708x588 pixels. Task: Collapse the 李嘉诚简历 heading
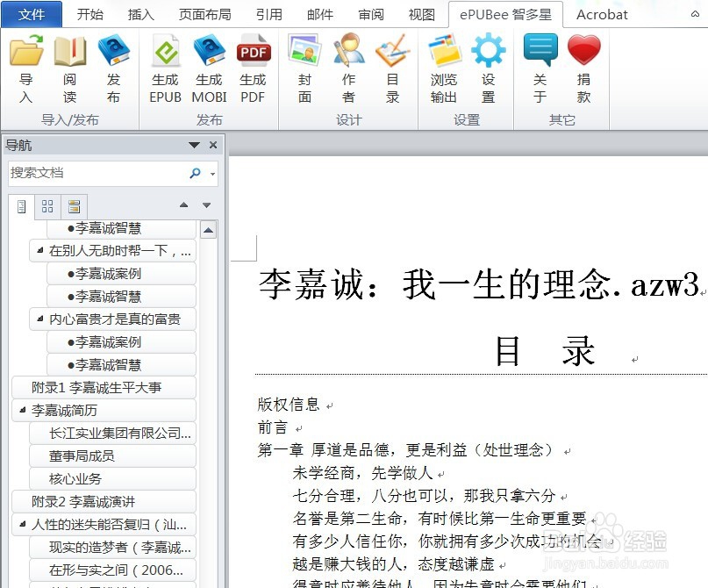click(23, 410)
